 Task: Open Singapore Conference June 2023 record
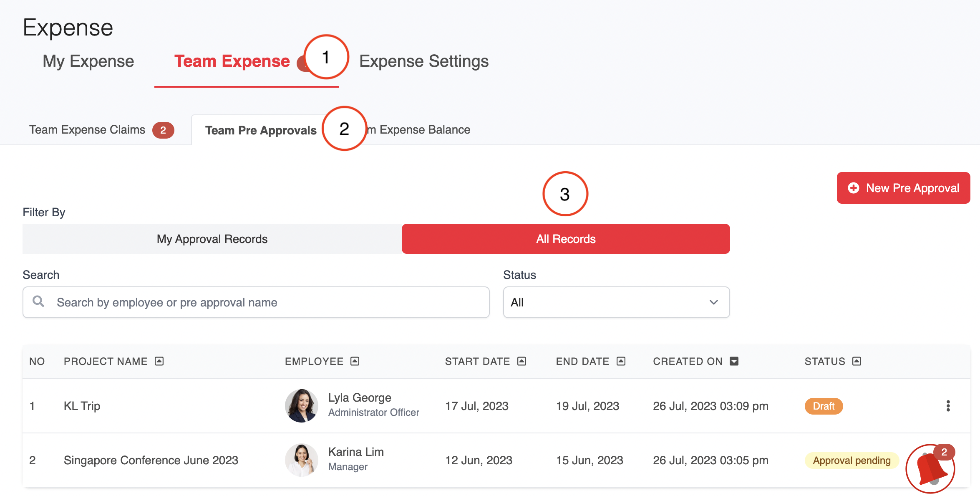(151, 460)
